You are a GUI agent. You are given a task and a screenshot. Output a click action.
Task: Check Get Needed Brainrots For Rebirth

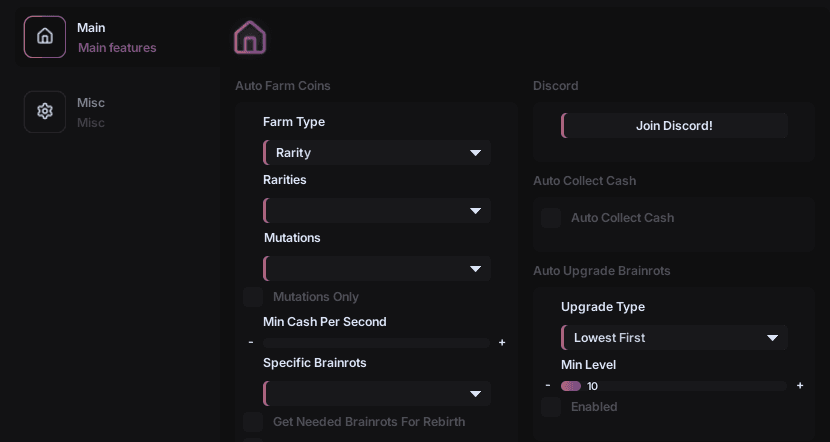coord(253,422)
